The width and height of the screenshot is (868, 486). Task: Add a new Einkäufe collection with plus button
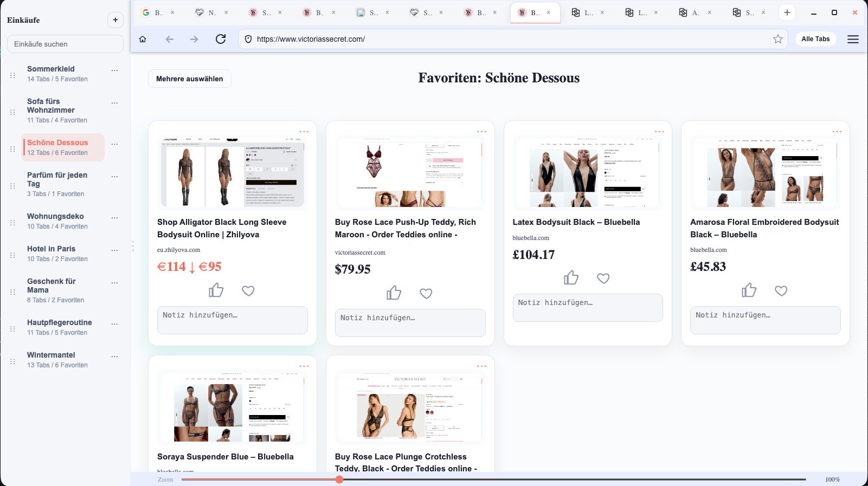click(x=115, y=20)
